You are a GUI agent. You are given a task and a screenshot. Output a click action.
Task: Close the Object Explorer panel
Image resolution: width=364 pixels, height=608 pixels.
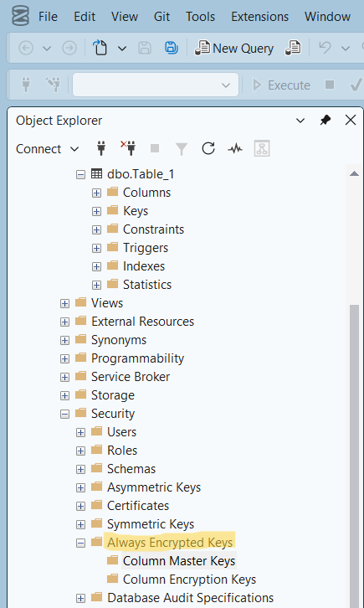pos(351,121)
